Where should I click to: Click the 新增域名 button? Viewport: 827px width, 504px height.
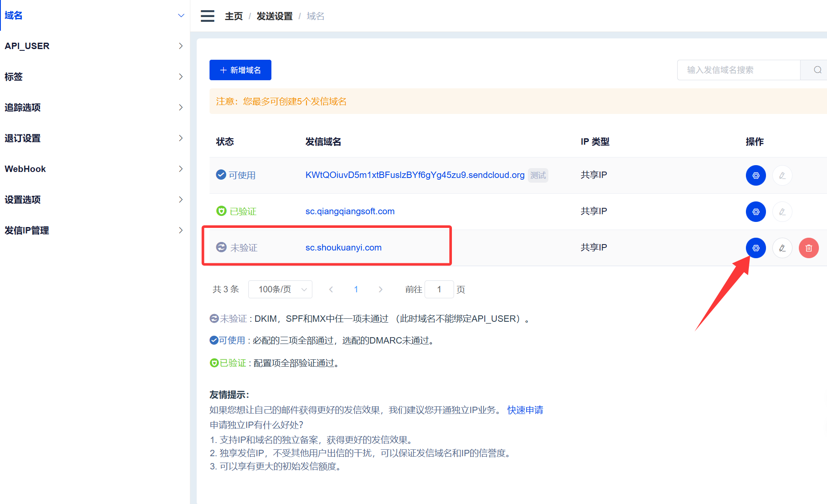(240, 70)
